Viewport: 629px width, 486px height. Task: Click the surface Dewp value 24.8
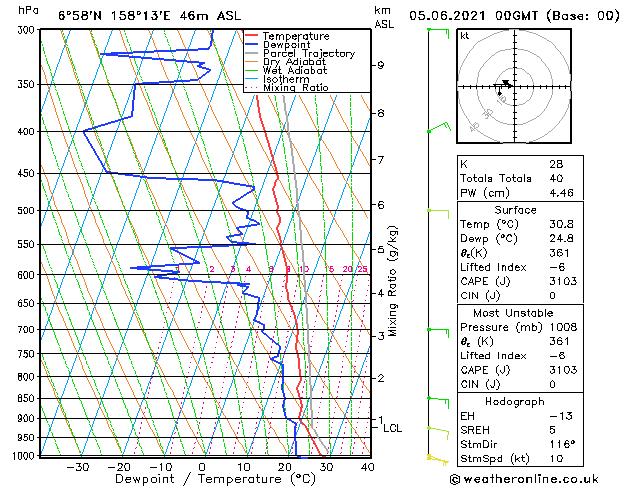point(562,239)
